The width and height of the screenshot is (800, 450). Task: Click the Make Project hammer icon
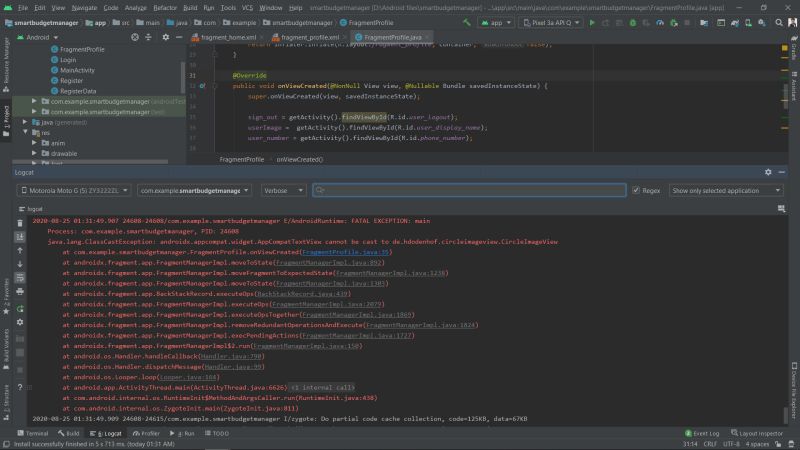pos(466,23)
